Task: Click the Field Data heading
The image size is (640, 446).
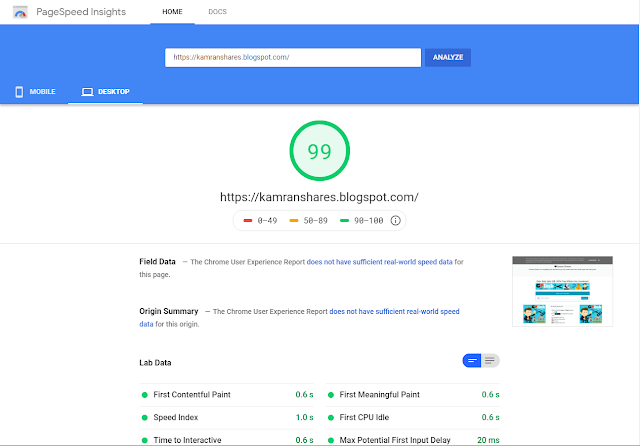Action: click(x=157, y=262)
